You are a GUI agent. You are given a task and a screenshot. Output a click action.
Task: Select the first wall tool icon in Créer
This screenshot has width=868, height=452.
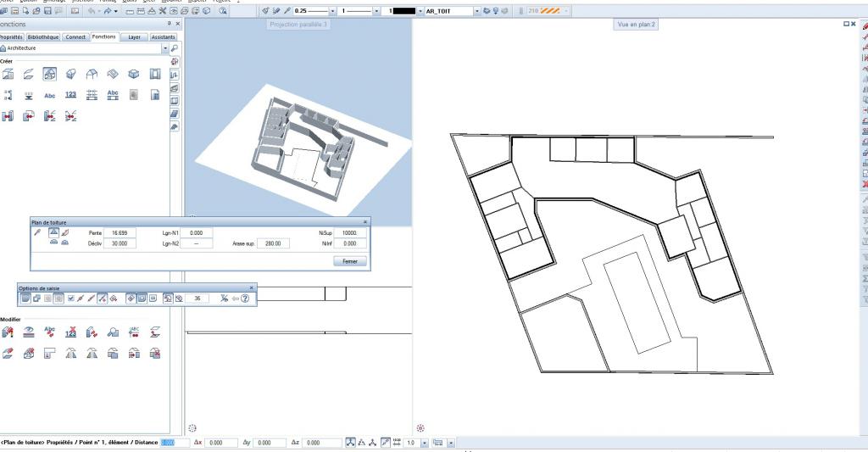click(8, 74)
